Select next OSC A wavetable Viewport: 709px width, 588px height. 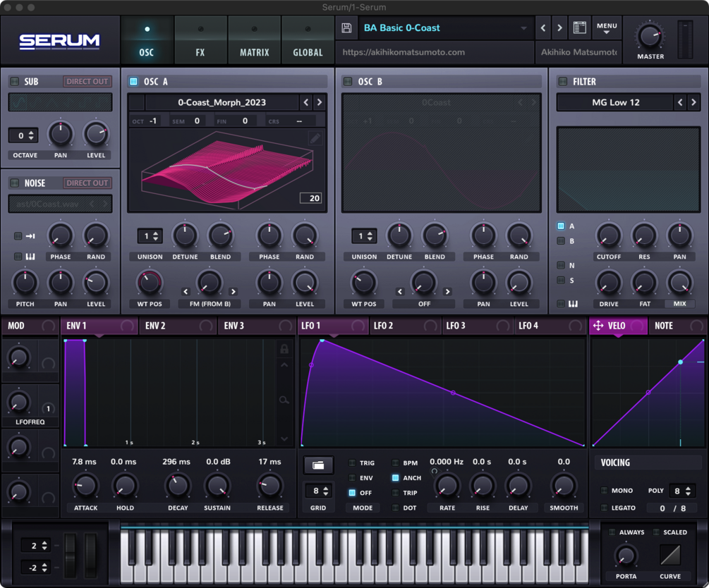pos(320,103)
